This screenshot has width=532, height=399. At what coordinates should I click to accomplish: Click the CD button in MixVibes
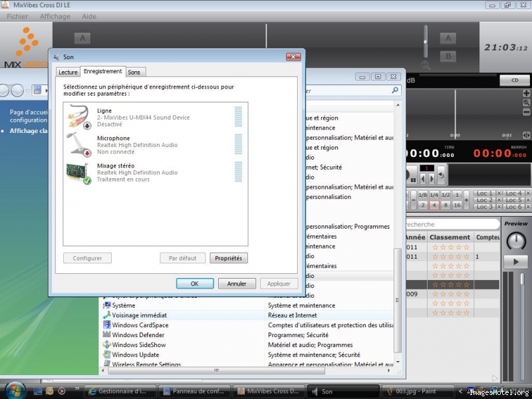pos(515,80)
